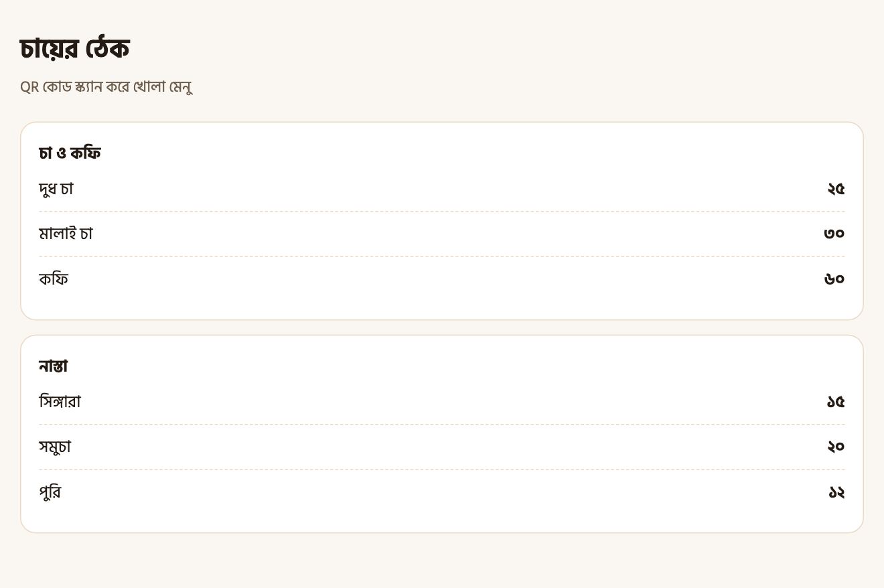Image resolution: width=884 pixels, height=588 pixels.
Task: Click the QR কোড স্ক্যান করে খোলা মেনু subtitle
Action: click(106, 87)
